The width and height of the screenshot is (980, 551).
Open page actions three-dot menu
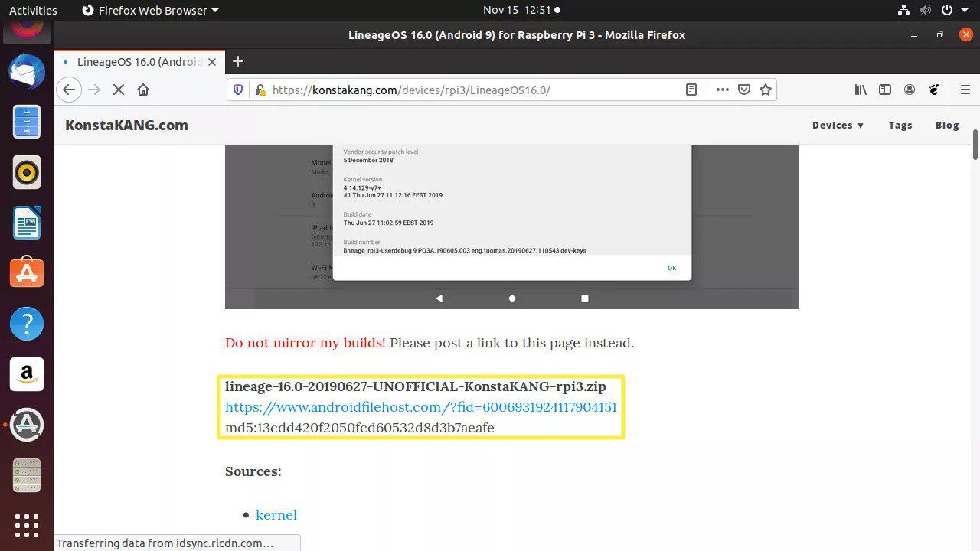pos(722,90)
